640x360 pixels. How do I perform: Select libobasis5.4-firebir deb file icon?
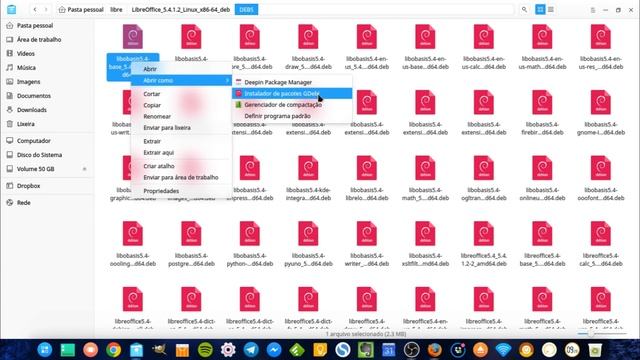pos(542,102)
